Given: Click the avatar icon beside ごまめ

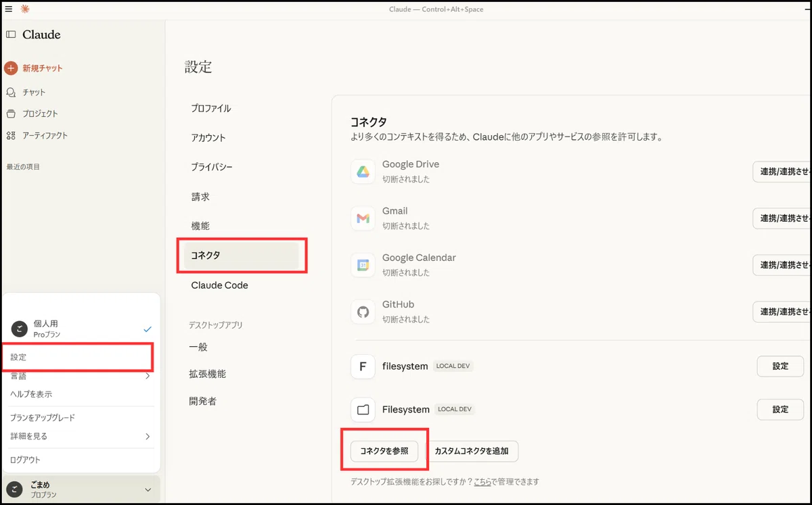Looking at the screenshot, I should click(x=14, y=489).
